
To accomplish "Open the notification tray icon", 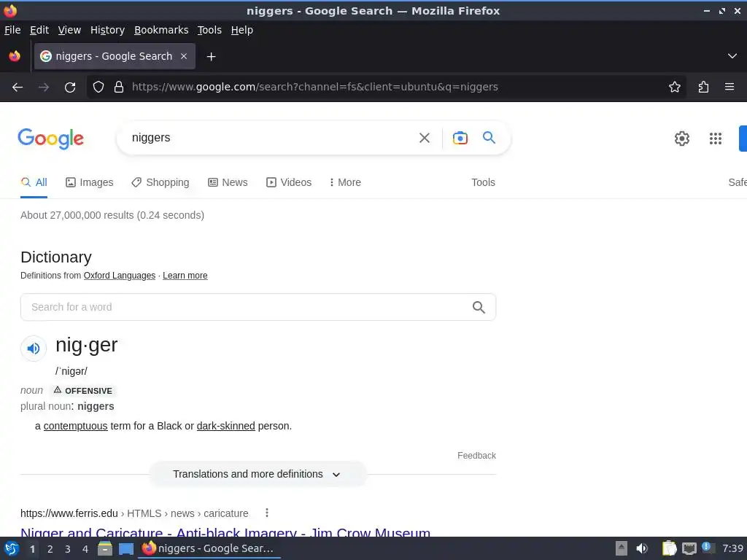I will pos(708,548).
